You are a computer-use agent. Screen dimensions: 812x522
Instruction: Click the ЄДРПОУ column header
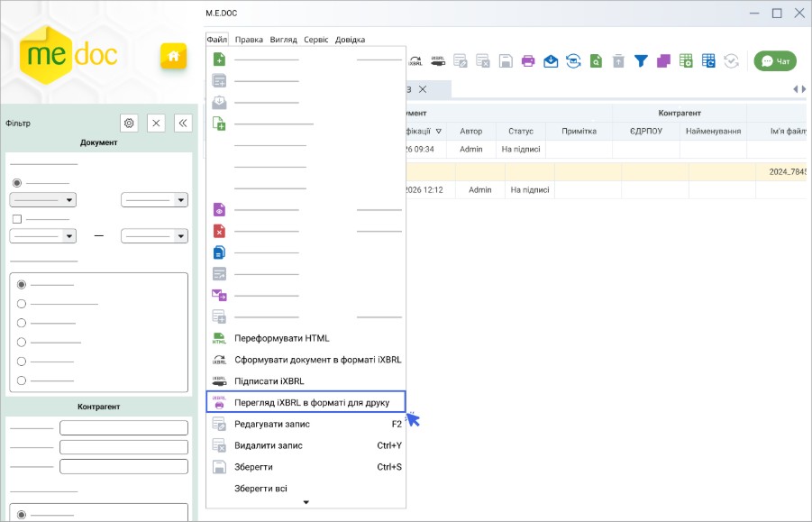[646, 132]
